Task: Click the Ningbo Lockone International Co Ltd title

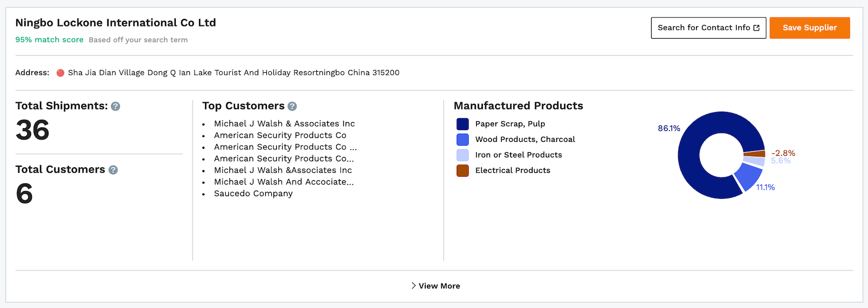Action: (x=116, y=23)
